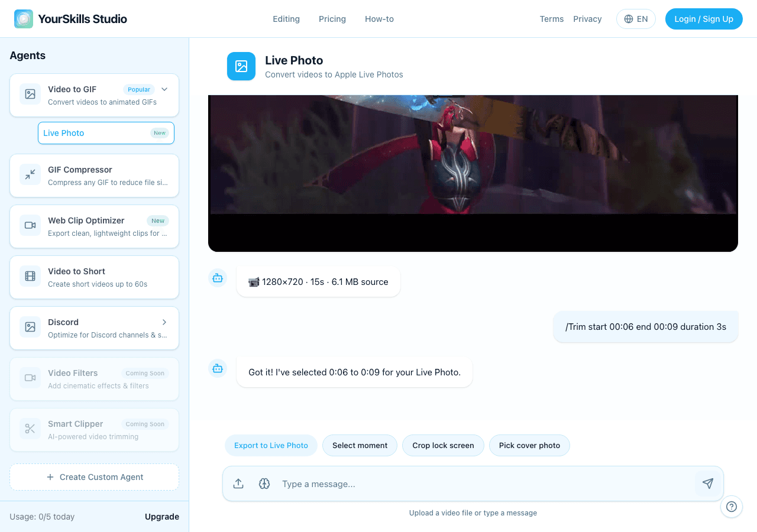Click the Select moment chip
The image size is (757, 532).
[360, 445]
